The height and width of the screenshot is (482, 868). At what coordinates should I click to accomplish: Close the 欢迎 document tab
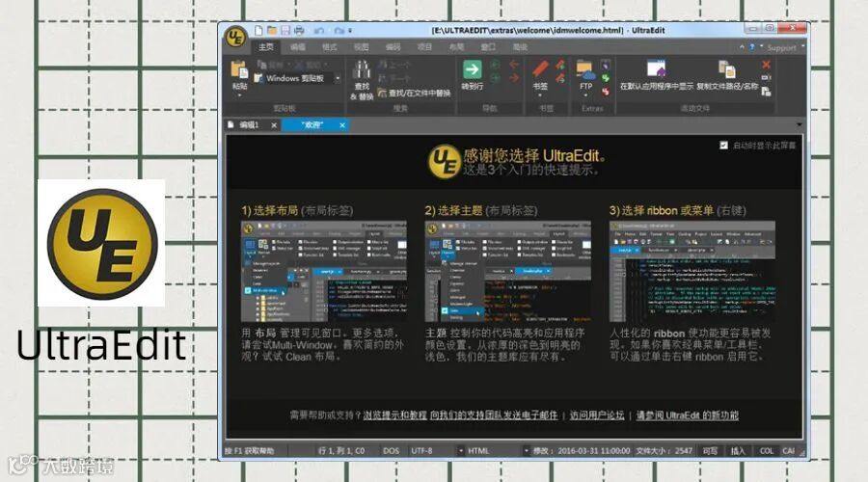coord(342,125)
